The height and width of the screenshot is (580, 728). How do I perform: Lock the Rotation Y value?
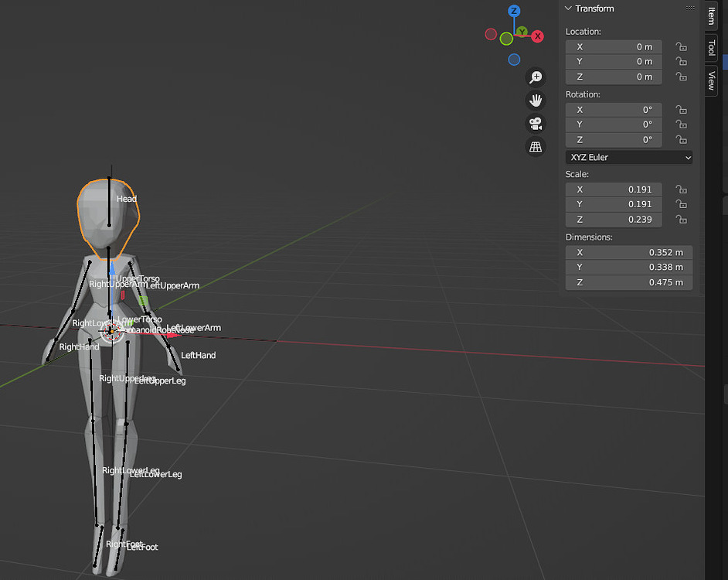pyautogui.click(x=681, y=125)
